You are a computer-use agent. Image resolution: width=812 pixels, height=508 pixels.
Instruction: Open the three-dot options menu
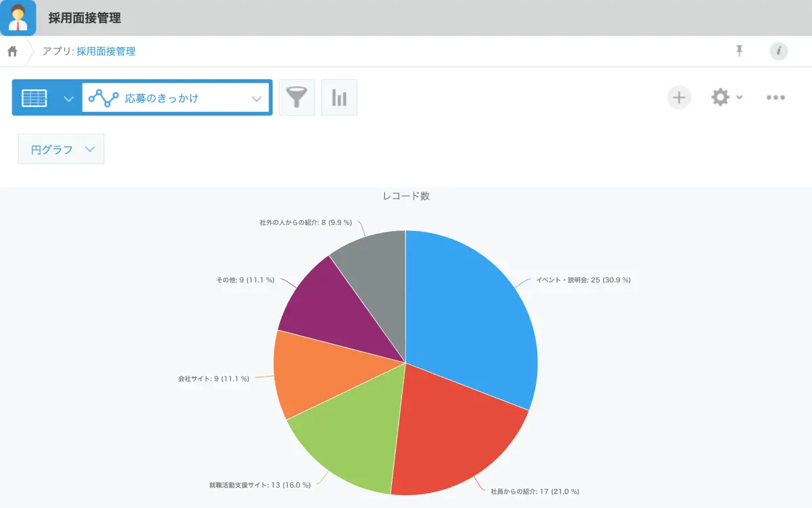775,98
